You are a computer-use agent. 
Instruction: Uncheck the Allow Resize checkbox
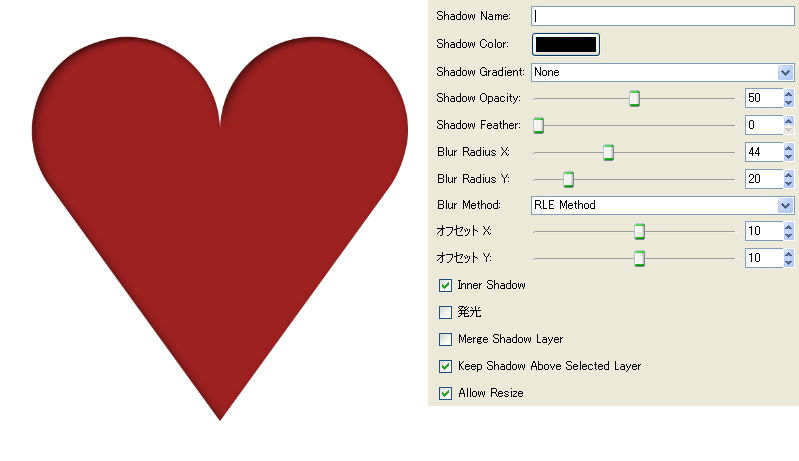[445, 393]
